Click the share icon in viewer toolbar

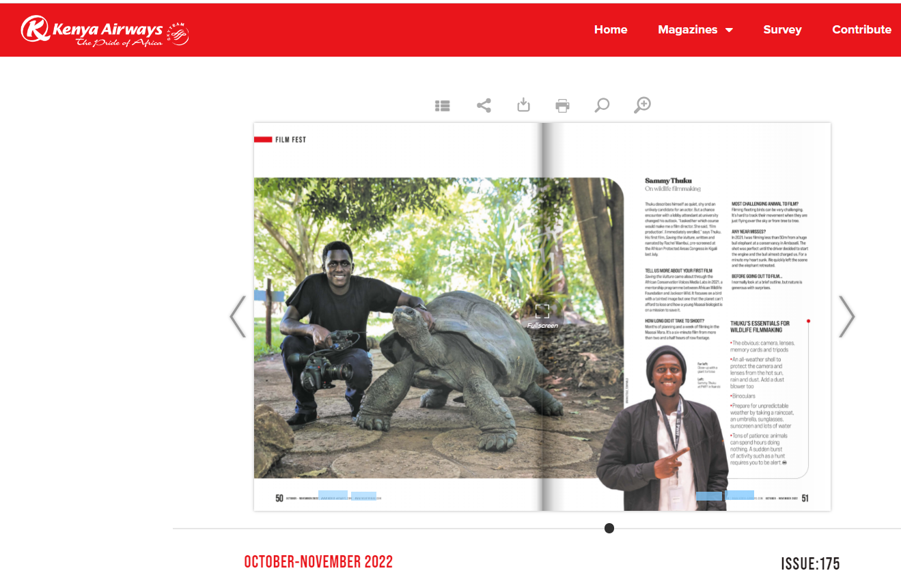click(484, 105)
